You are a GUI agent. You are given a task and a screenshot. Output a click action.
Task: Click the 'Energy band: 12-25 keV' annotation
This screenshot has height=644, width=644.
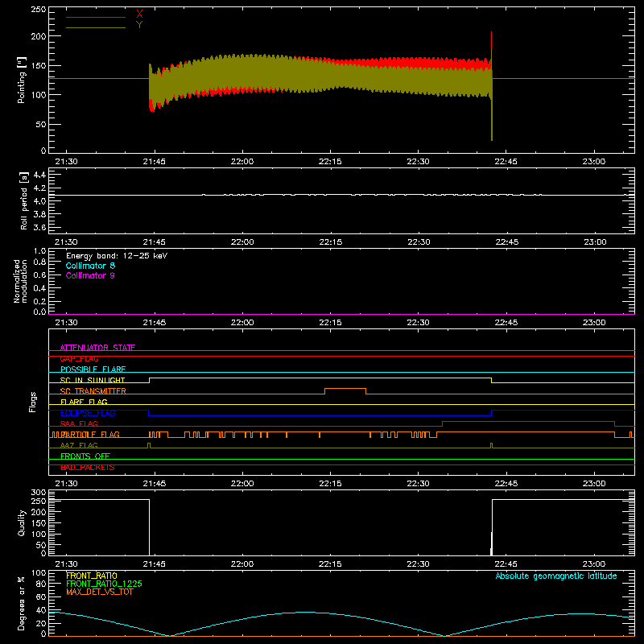[117, 256]
